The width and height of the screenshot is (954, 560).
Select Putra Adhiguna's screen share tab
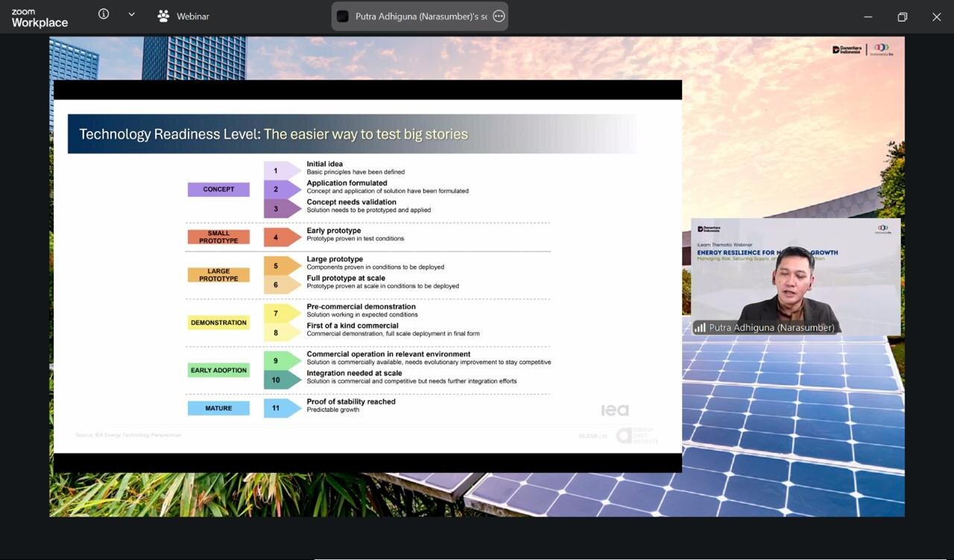(x=420, y=16)
